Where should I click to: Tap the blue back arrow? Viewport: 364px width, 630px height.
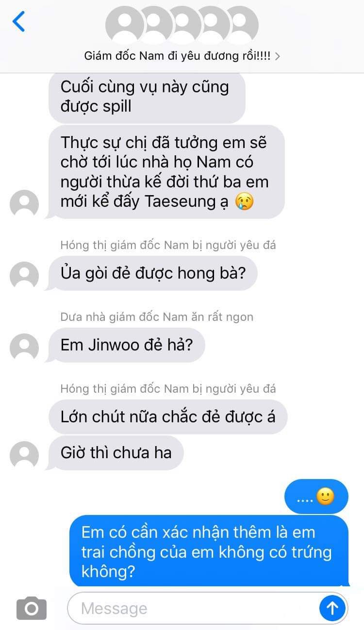pos(18,22)
